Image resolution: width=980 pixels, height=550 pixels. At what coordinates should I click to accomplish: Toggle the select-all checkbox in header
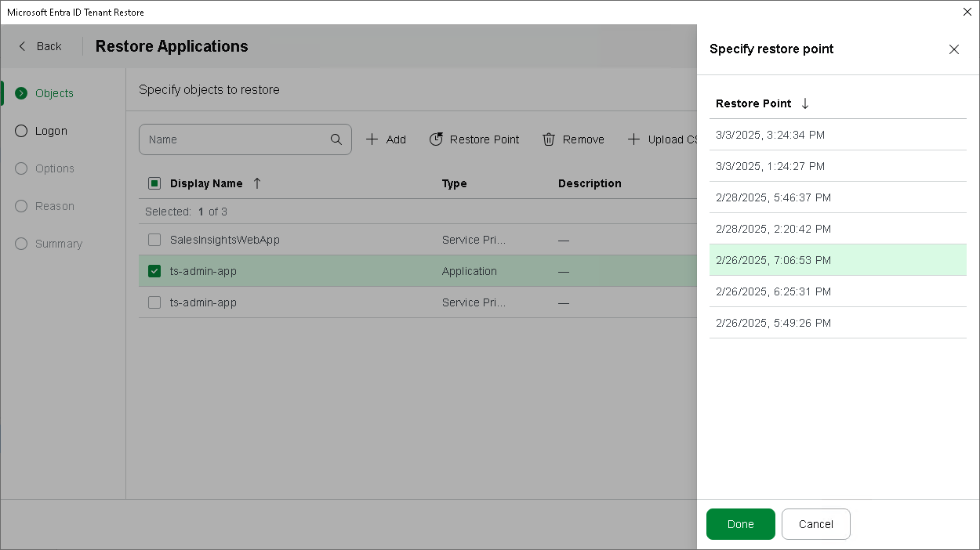(154, 183)
